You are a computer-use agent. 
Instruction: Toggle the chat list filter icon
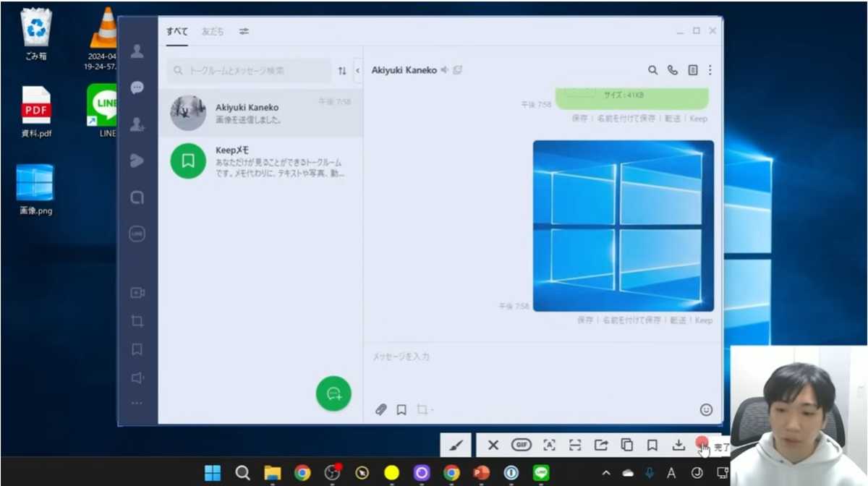pos(244,31)
